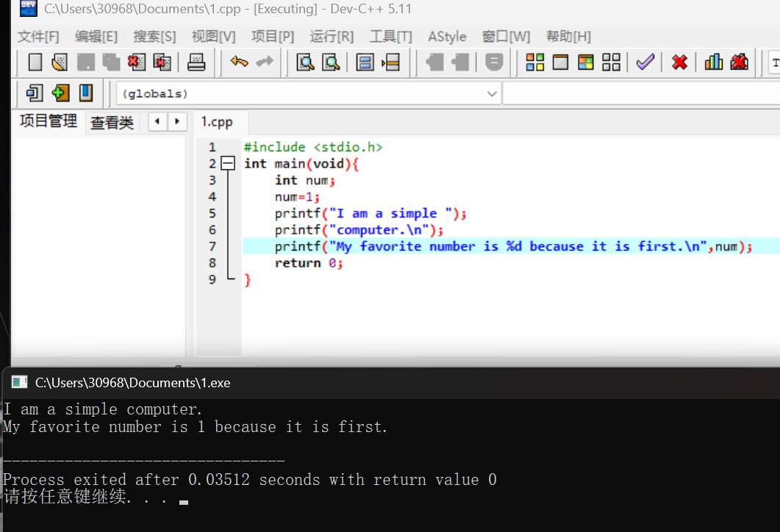Viewport: 780px width, 532px height.
Task: Shift sidebar tabs left with arrow
Action: click(158, 121)
